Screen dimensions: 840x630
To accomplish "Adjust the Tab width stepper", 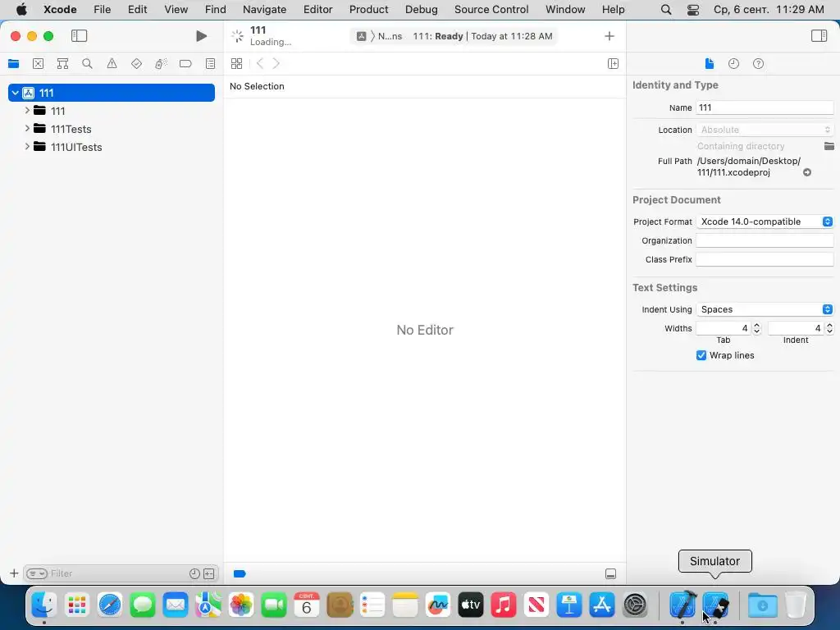I will [x=757, y=328].
